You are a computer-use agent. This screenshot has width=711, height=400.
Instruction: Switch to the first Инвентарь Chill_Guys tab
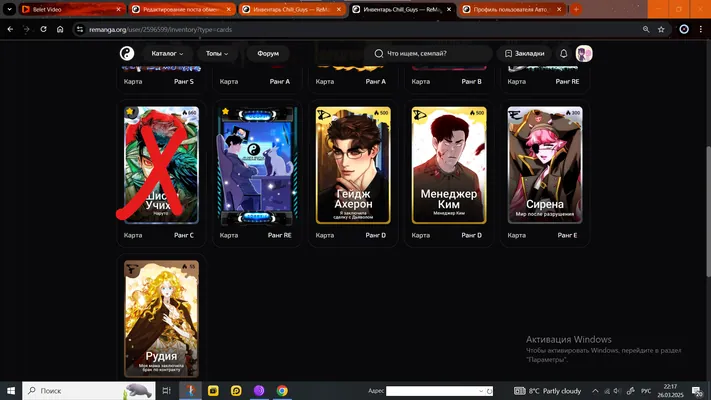292,9
